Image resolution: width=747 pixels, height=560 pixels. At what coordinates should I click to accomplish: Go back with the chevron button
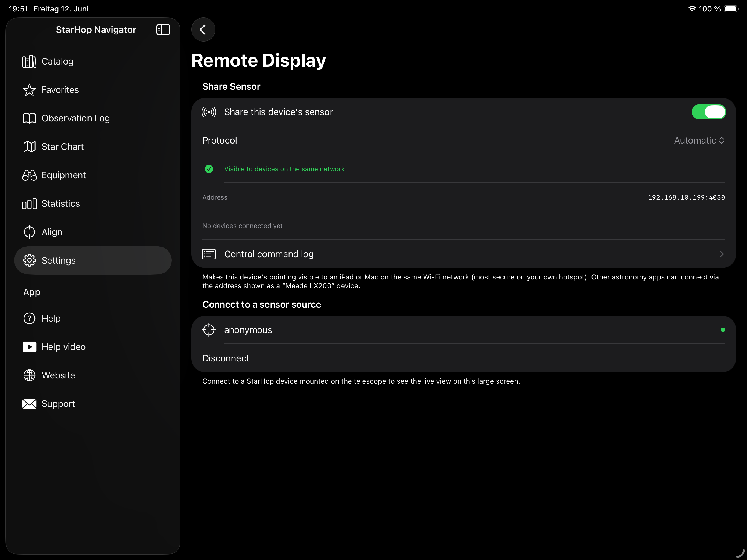203,30
